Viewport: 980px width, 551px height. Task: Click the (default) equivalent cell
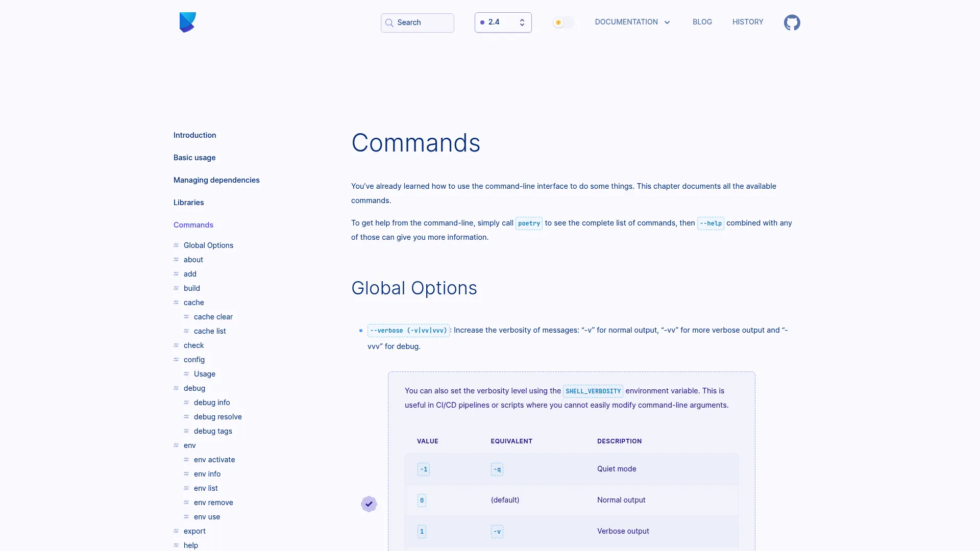click(x=505, y=500)
